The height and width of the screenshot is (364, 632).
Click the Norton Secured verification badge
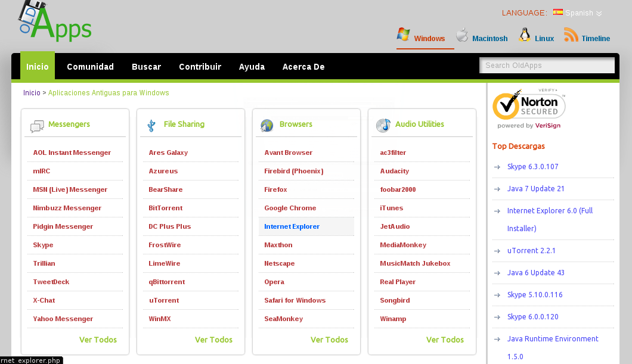click(x=528, y=106)
